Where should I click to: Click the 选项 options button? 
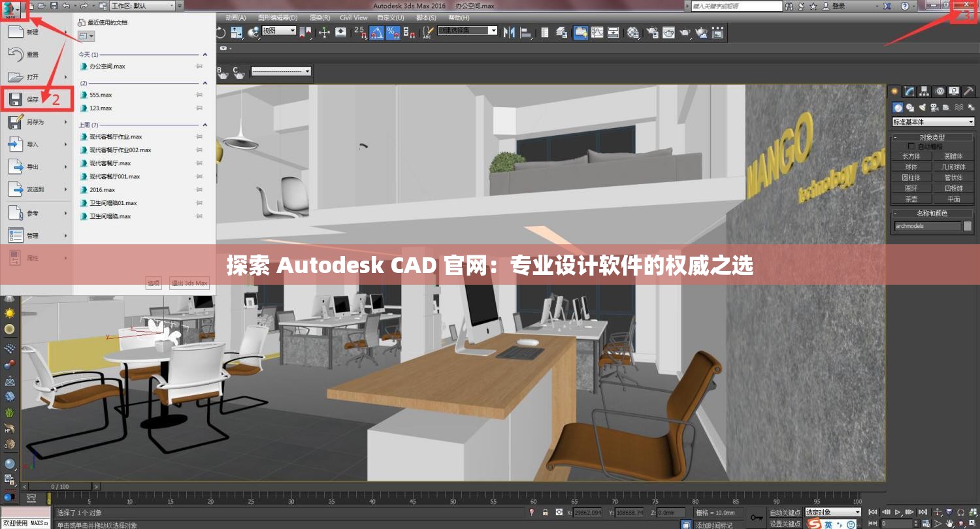(x=154, y=283)
